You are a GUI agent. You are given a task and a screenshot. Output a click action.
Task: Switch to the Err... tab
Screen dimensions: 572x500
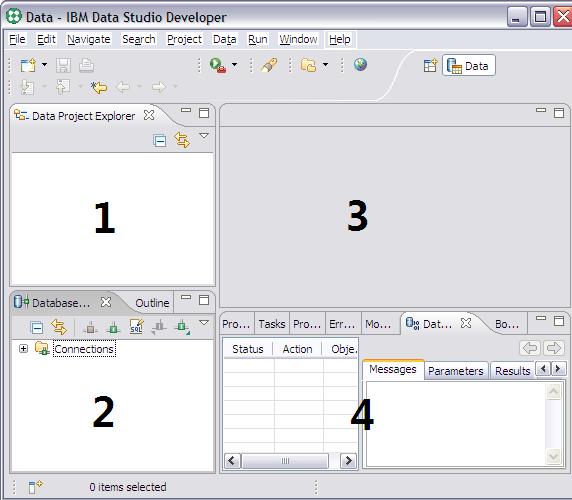pos(342,323)
